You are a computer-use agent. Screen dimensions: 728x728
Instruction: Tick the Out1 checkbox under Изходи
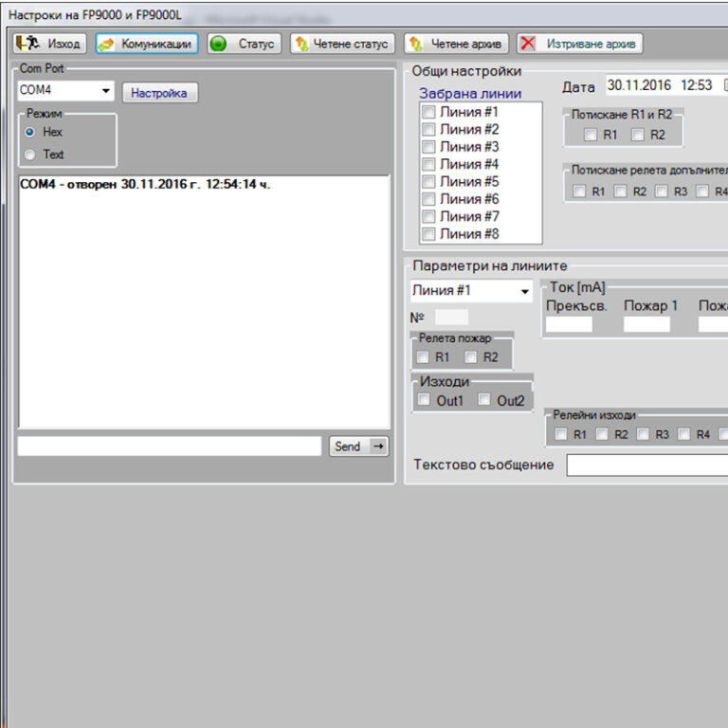pyautogui.click(x=424, y=400)
